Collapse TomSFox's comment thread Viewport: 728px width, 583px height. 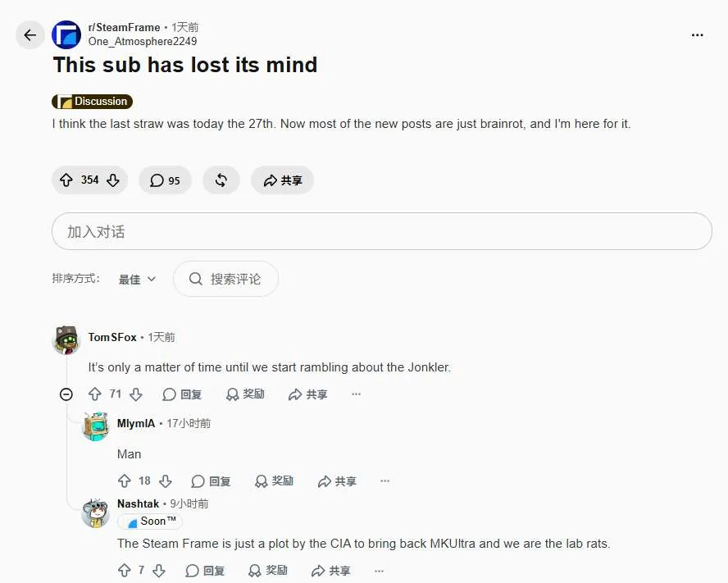(x=66, y=394)
